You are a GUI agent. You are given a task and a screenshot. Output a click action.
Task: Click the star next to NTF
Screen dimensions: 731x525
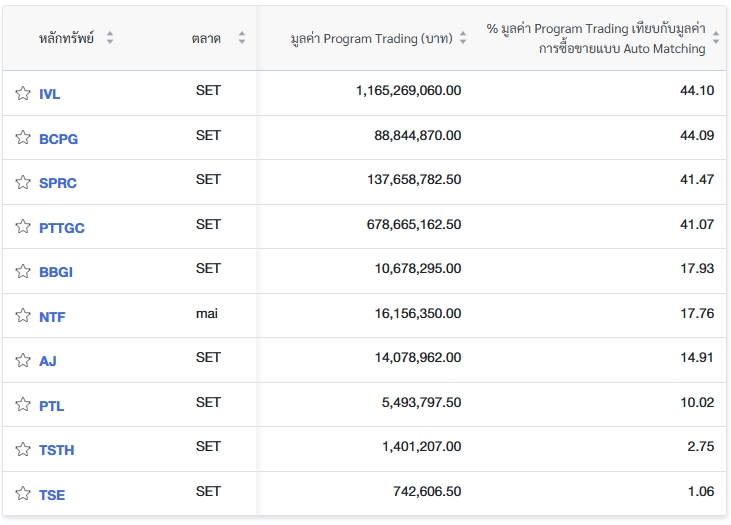coord(22,316)
